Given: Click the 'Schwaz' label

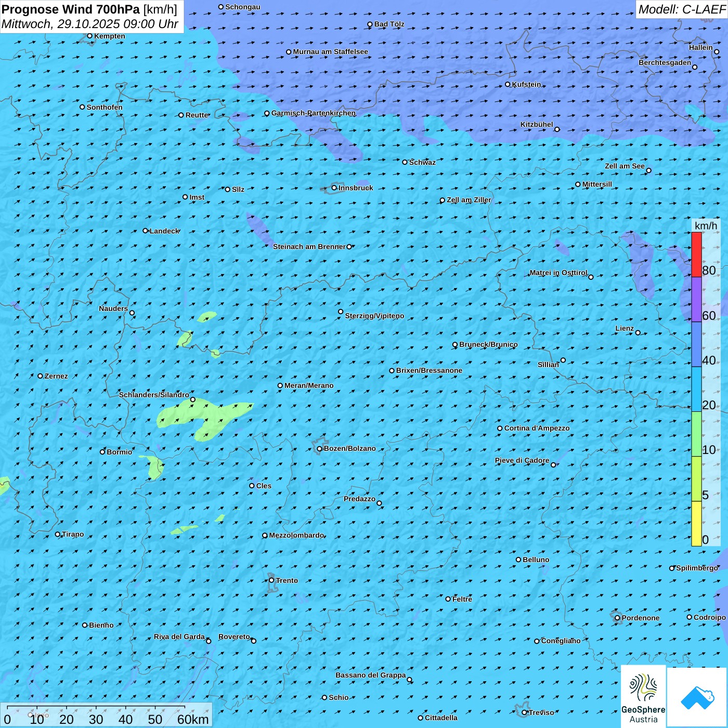Looking at the screenshot, I should (x=422, y=162).
